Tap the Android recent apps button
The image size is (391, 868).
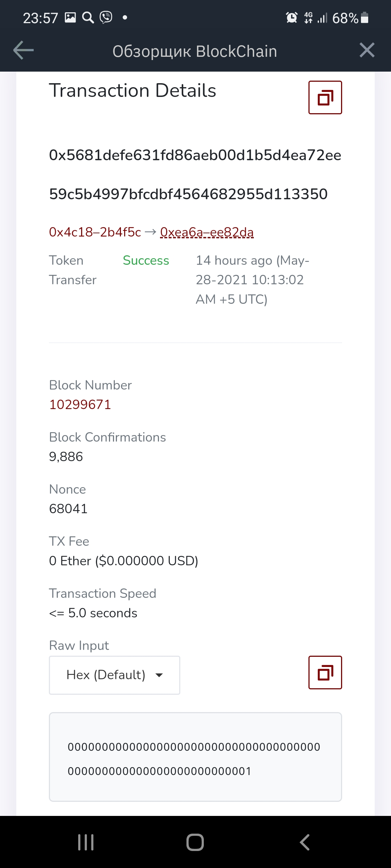[86, 842]
